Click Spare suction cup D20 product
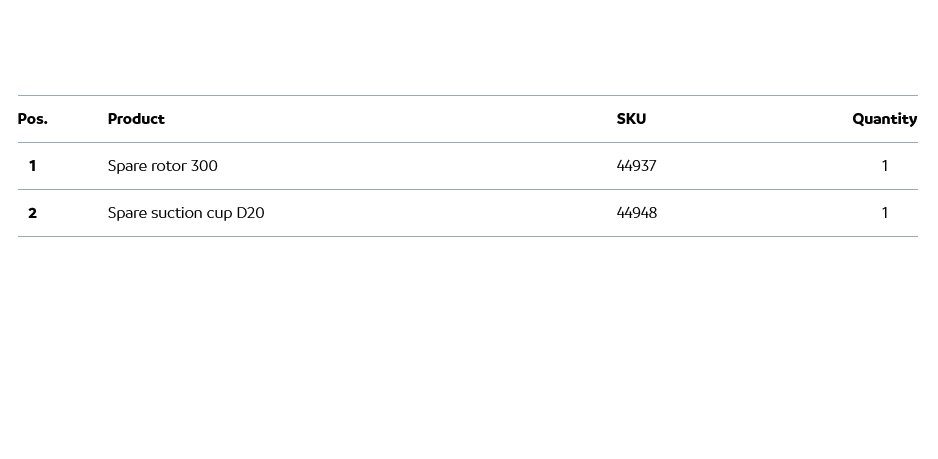938x459 pixels. click(186, 213)
